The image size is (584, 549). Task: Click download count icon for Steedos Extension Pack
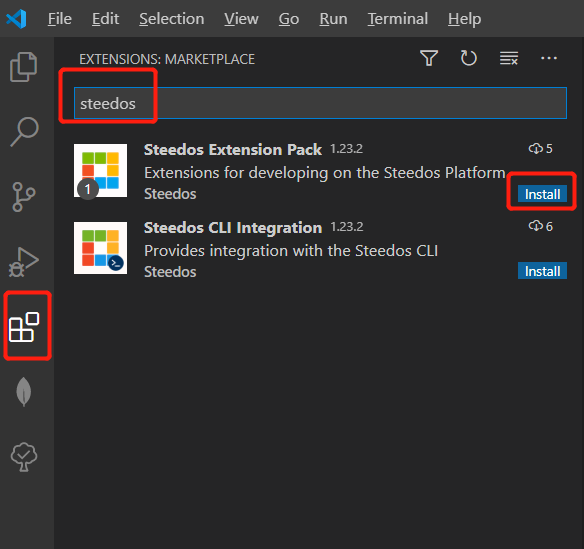[x=536, y=149]
